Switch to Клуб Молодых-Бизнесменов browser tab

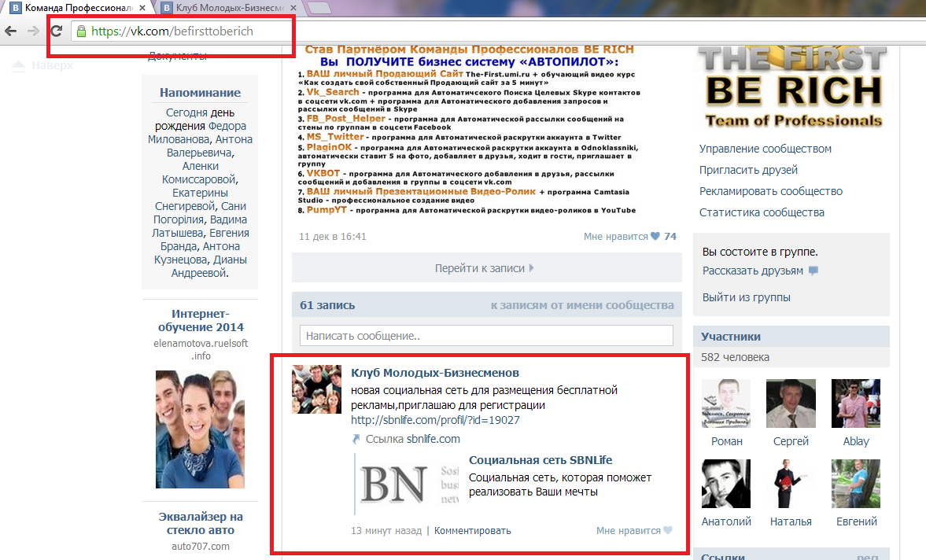[x=229, y=8]
